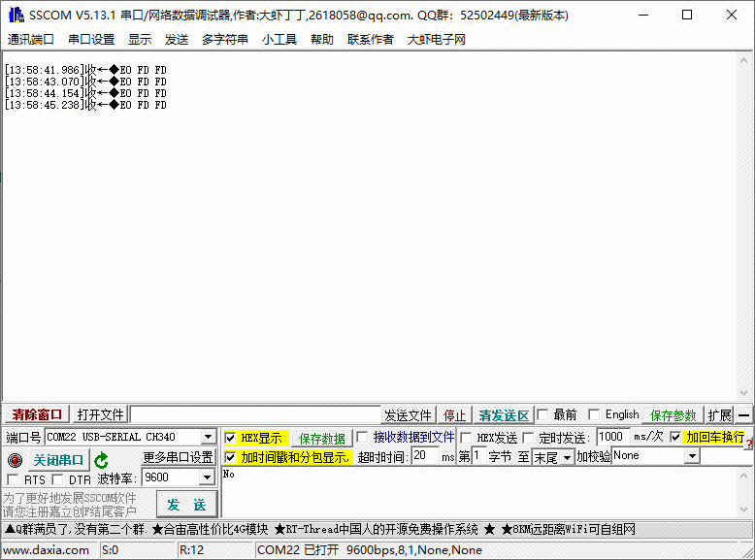
Task: Expand the 9600 baud rate dropdown
Action: tap(207, 478)
